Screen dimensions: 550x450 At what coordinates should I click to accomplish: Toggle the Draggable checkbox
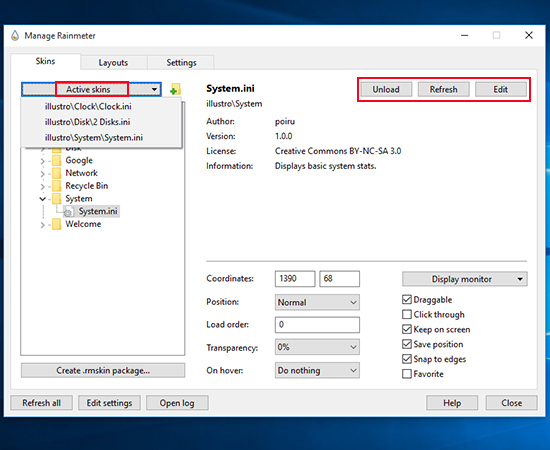click(x=407, y=300)
